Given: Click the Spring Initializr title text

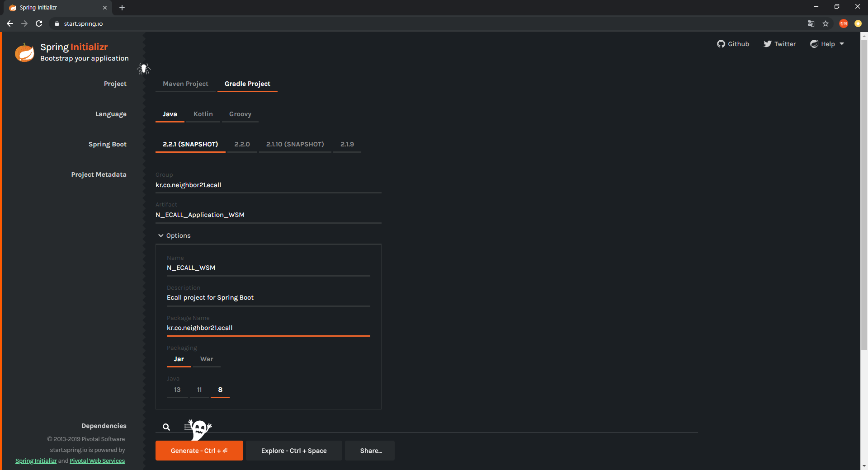Looking at the screenshot, I should pyautogui.click(x=74, y=47).
